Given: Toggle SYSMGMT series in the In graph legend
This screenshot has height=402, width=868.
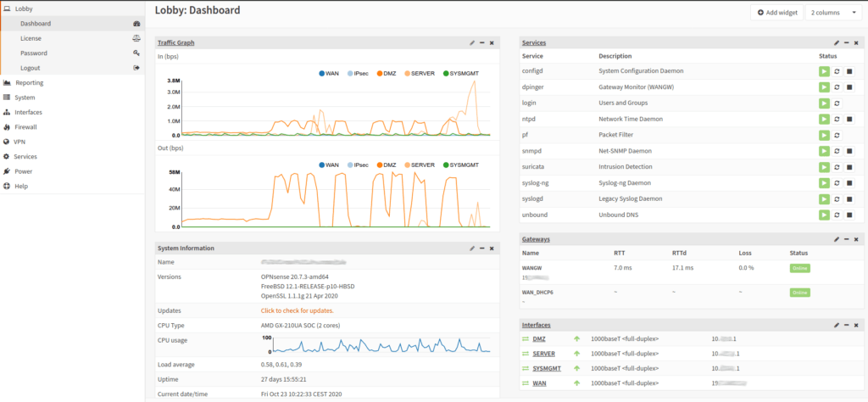Looking at the screenshot, I should (460, 73).
